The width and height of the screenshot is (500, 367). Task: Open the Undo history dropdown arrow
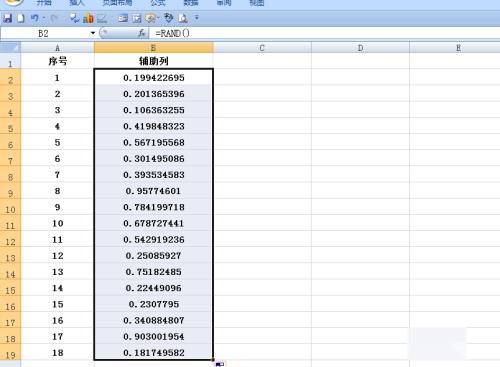pyautogui.click(x=44, y=18)
